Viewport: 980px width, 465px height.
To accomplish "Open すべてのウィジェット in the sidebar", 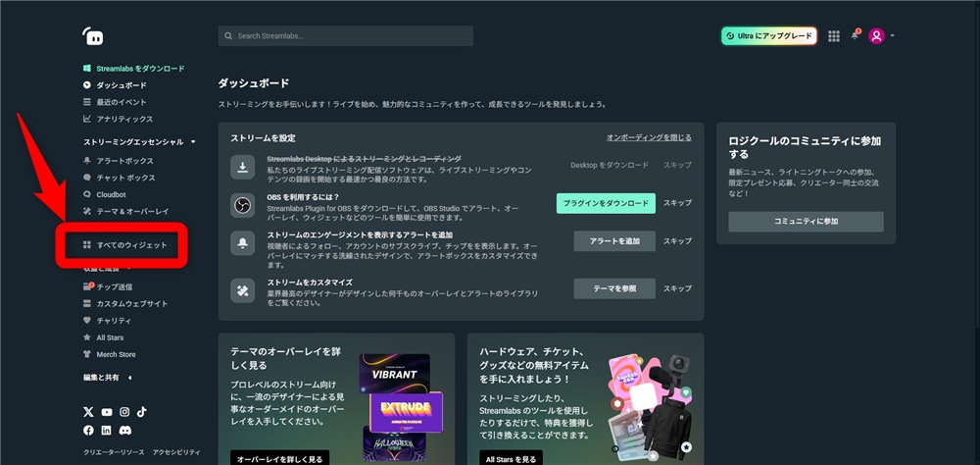I will coord(132,245).
